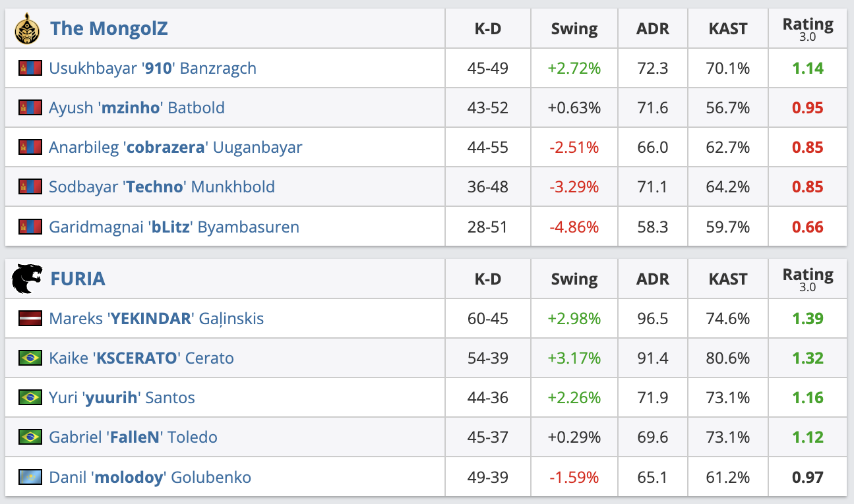The image size is (854, 504).
Task: Click the Kazakhstan flag beside molodoy
Action: click(x=30, y=477)
